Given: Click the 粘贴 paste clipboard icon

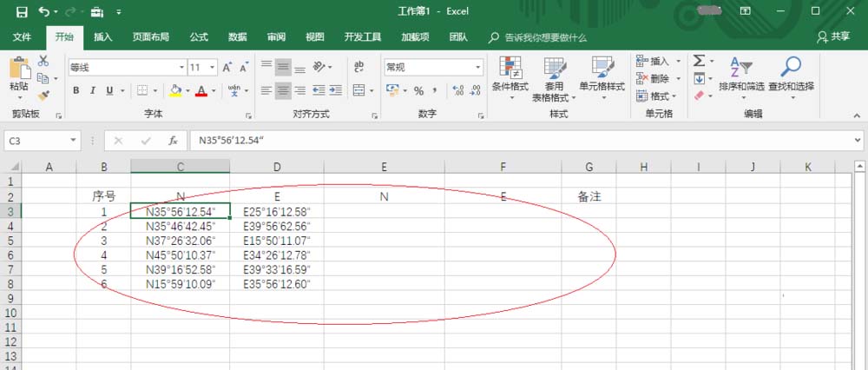Looking at the screenshot, I should click(x=19, y=67).
